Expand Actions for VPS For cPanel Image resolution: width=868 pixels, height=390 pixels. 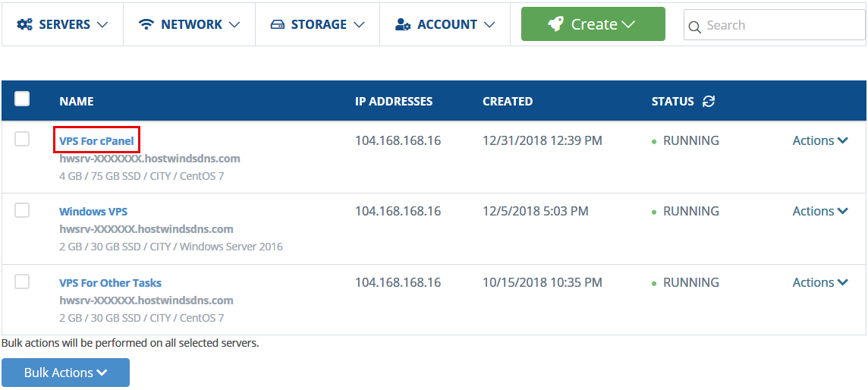point(820,140)
